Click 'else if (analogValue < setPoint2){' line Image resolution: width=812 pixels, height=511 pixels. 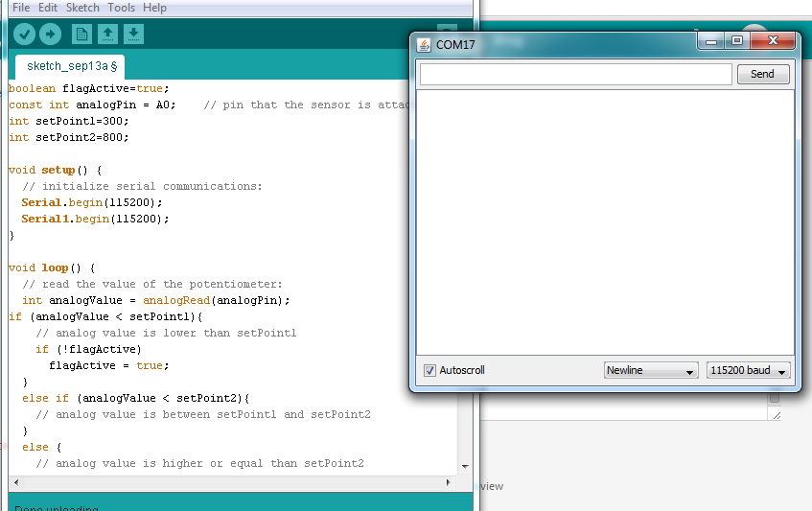click(x=136, y=398)
